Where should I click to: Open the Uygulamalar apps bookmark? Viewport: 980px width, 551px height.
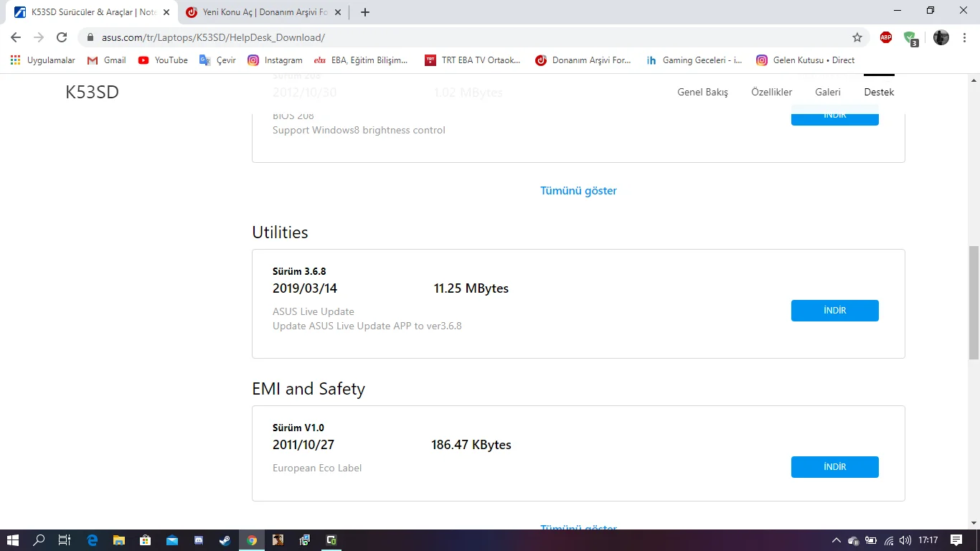point(43,60)
